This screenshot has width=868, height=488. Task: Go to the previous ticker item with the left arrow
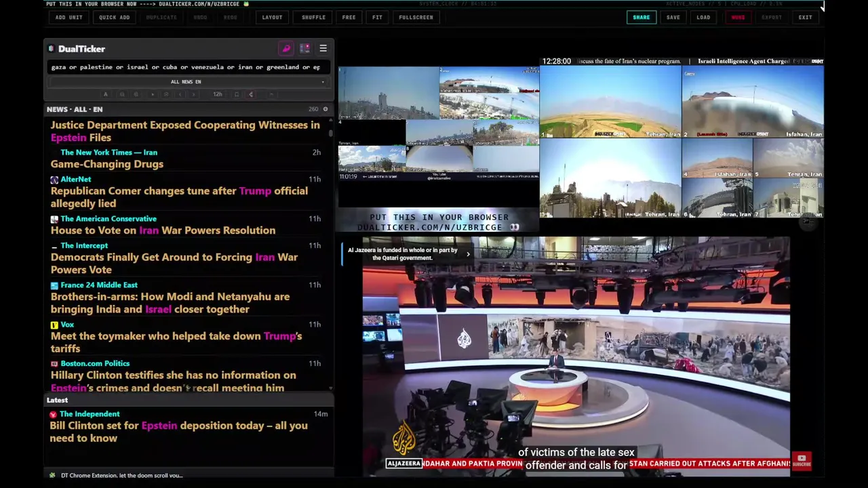tap(180, 94)
